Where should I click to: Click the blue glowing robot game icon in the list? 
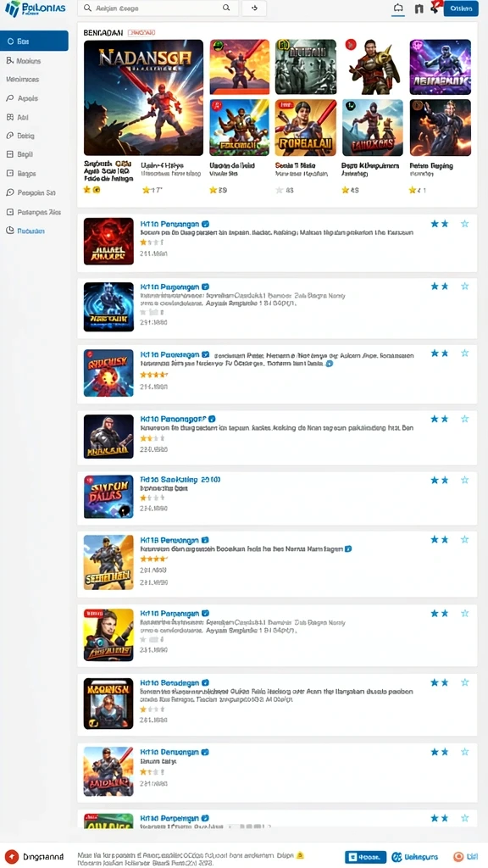(x=108, y=307)
